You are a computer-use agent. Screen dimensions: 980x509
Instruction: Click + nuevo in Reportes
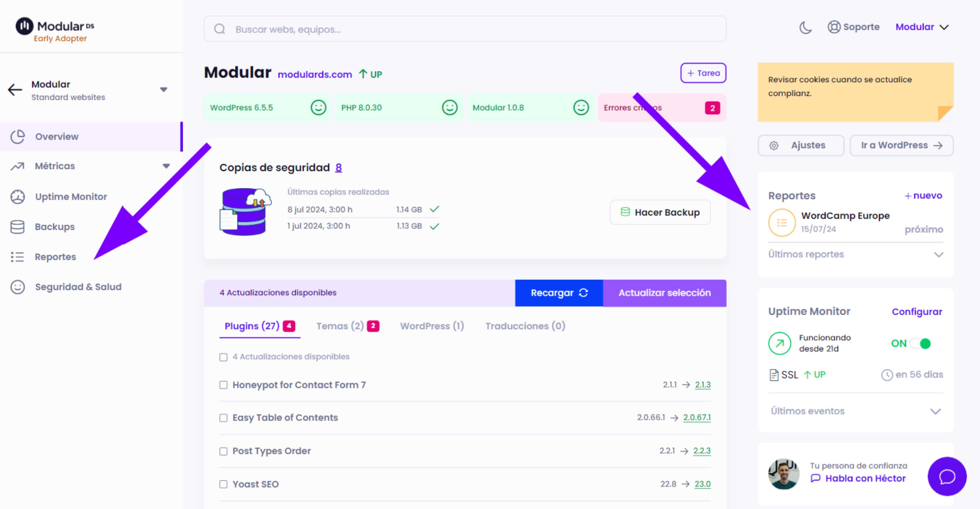point(923,196)
